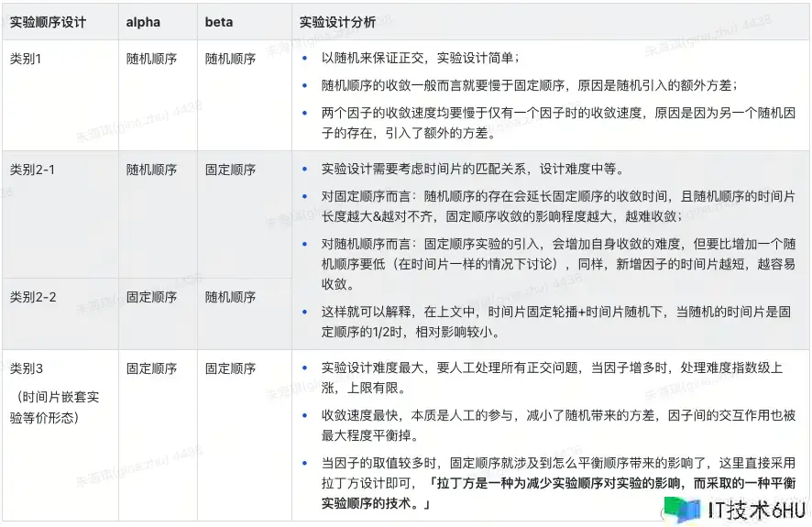Click the "类别3" row label
The width and height of the screenshot is (812, 527).
[27, 368]
